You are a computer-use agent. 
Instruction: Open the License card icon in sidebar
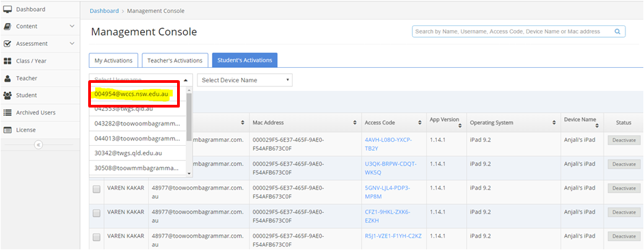coord(8,130)
